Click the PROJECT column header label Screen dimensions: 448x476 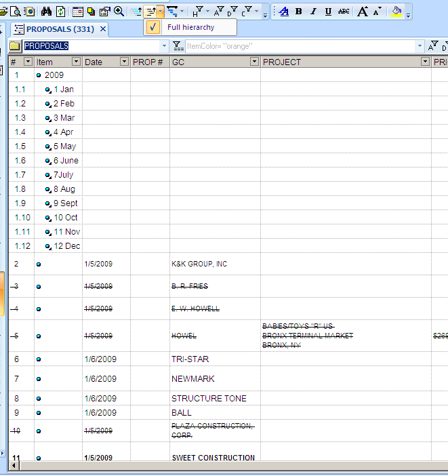pos(282,62)
